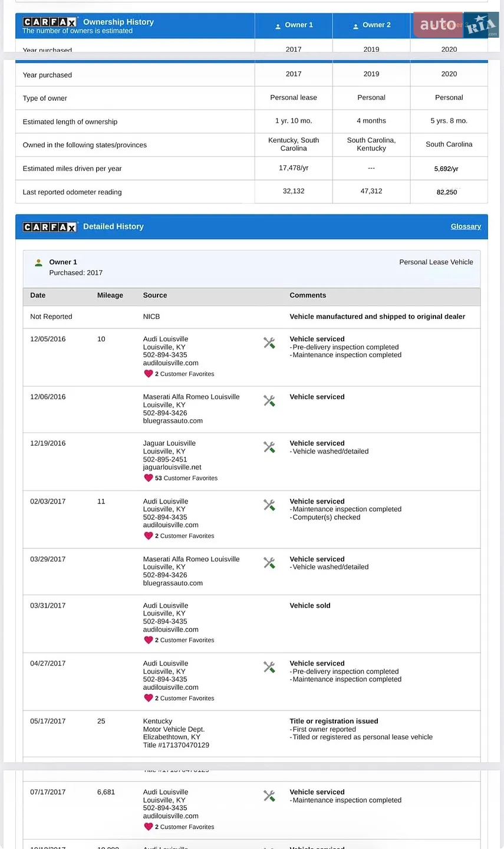Click 'Purchased: 2017' under Owner 1
504x849 pixels.
[x=76, y=273]
